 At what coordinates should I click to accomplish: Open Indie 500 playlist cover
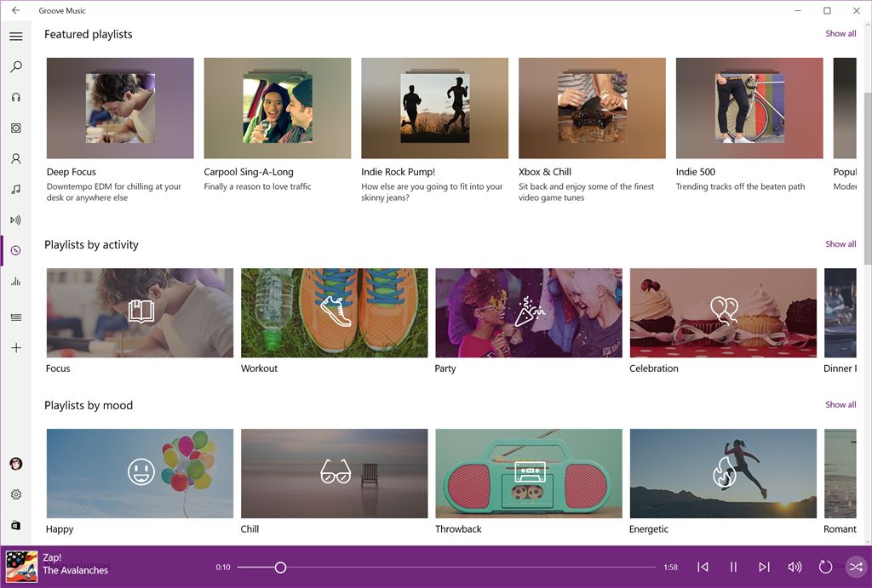(749, 108)
